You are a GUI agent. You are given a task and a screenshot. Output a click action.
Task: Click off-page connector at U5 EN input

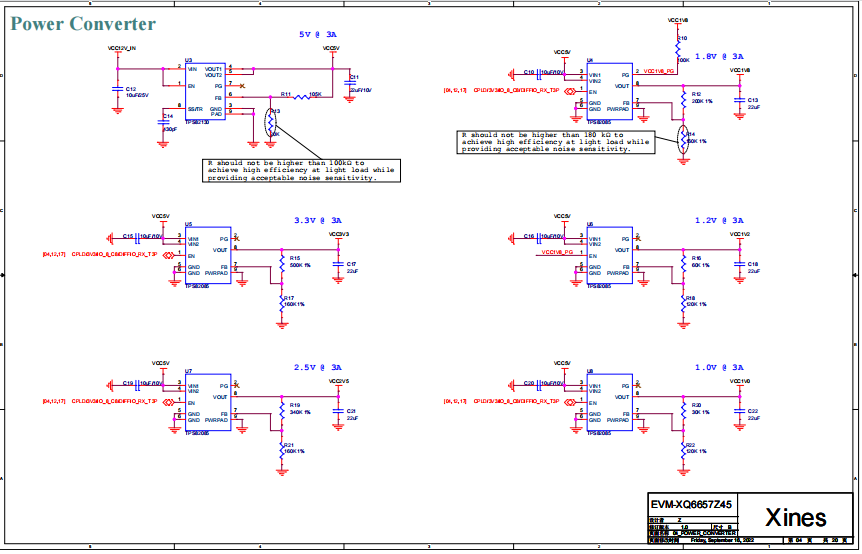169,255
